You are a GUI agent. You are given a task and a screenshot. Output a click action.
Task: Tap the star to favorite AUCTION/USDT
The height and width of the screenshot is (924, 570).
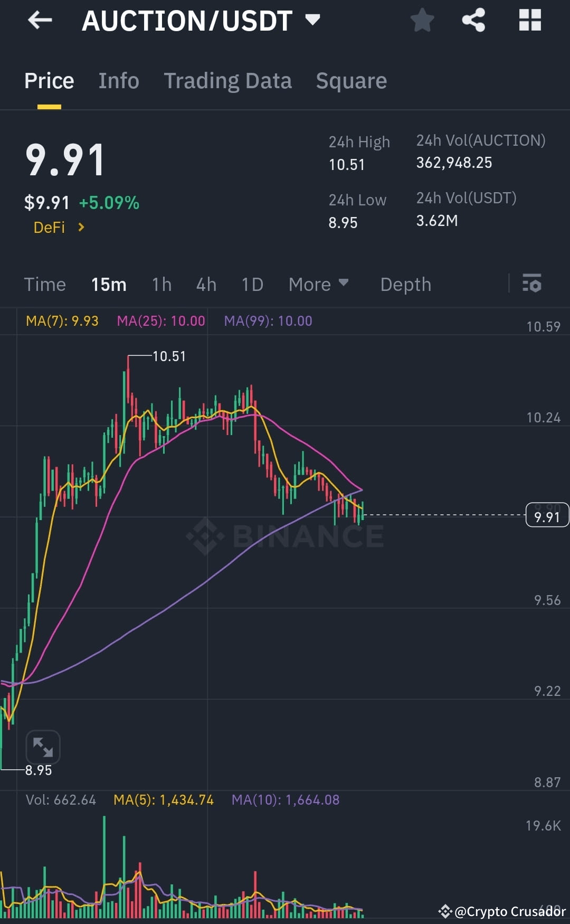click(422, 20)
